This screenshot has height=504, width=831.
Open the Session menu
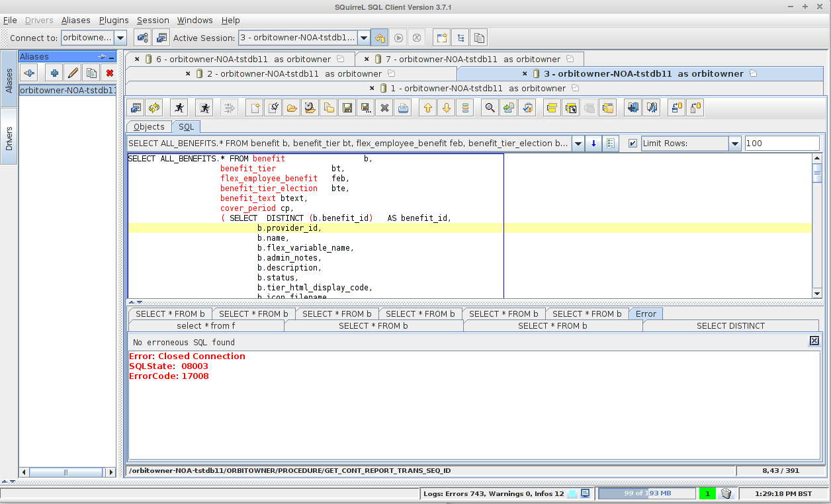click(153, 20)
